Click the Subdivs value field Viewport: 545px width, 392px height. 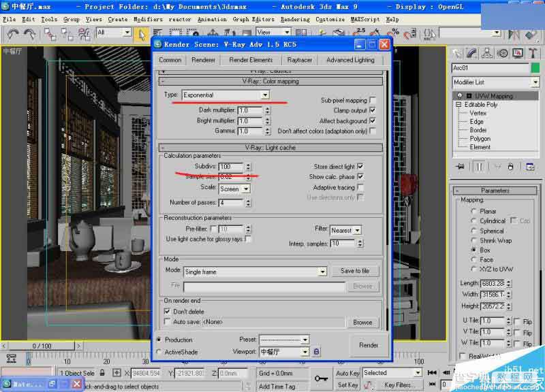pos(231,167)
